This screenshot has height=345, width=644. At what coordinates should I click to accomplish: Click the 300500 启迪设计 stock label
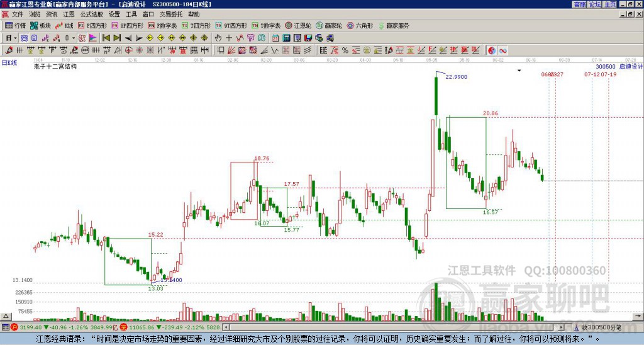[x=619, y=66]
